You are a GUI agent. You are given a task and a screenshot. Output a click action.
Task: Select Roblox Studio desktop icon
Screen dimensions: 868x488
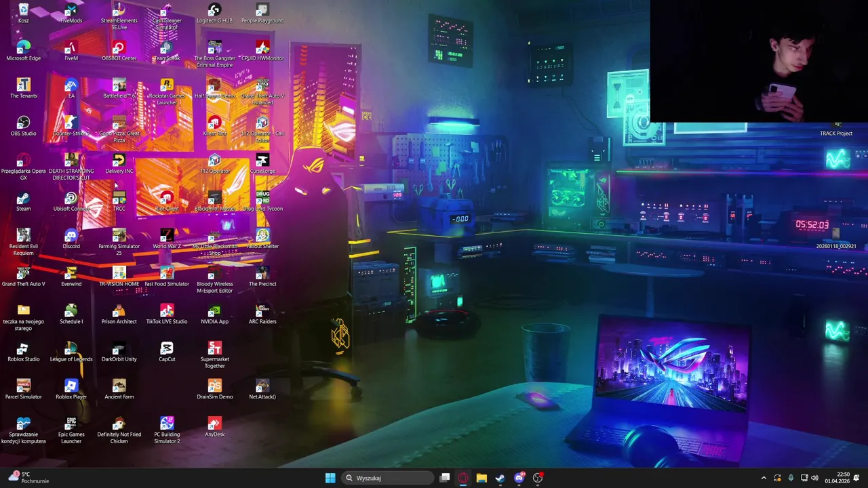tap(24, 352)
